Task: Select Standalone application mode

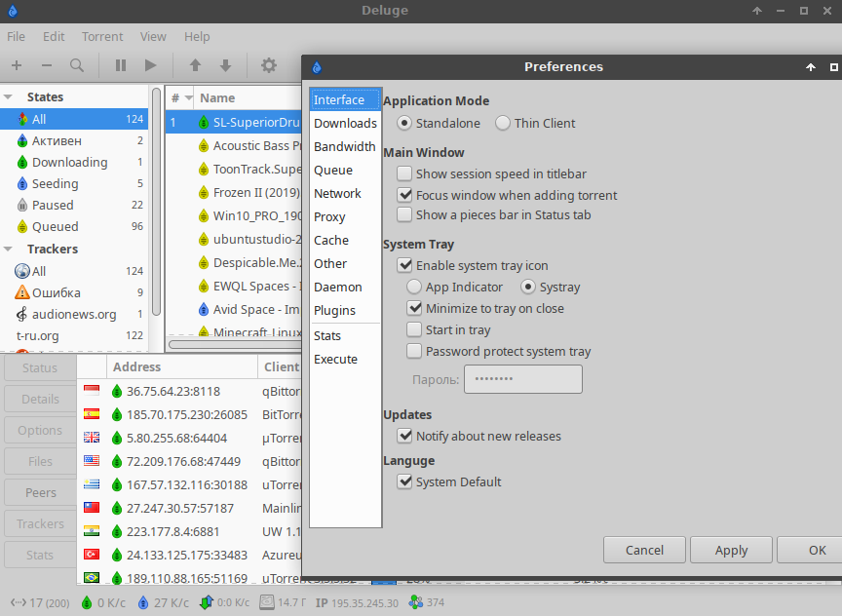Action: pyautogui.click(x=404, y=123)
